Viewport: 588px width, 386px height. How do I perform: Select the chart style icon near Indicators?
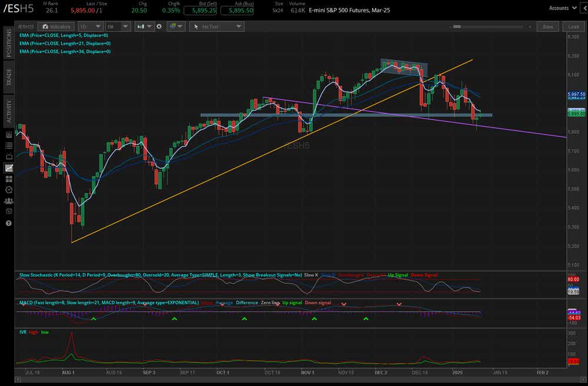(141, 26)
